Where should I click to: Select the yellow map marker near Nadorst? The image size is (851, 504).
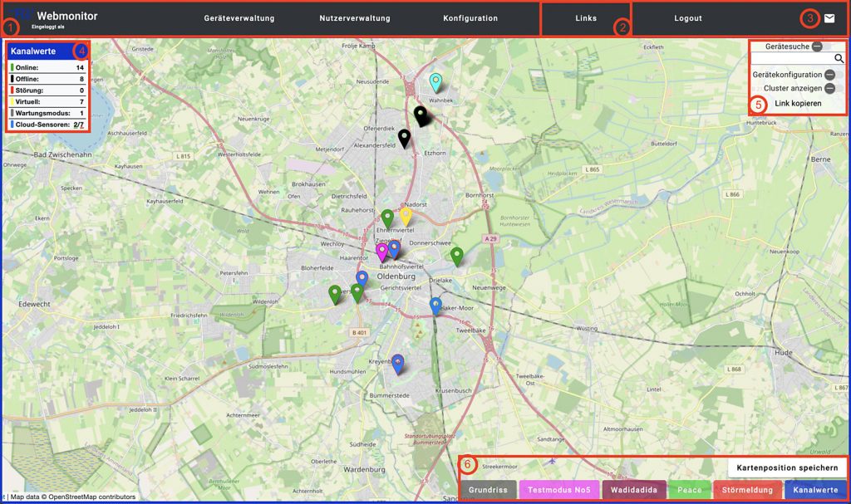click(406, 217)
